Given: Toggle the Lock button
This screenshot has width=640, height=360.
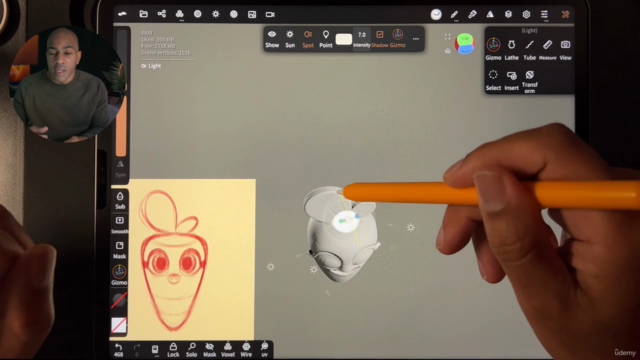Looking at the screenshot, I should tap(173, 350).
